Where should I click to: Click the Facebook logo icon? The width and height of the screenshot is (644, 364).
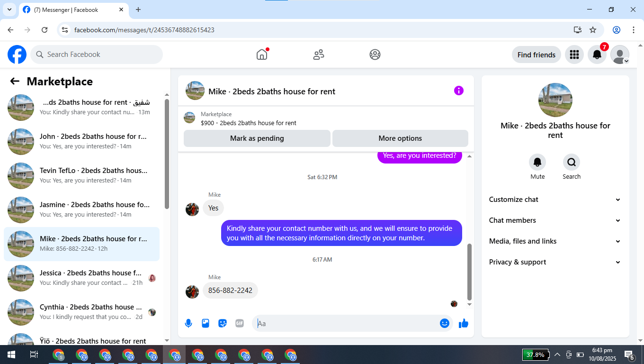click(x=17, y=55)
